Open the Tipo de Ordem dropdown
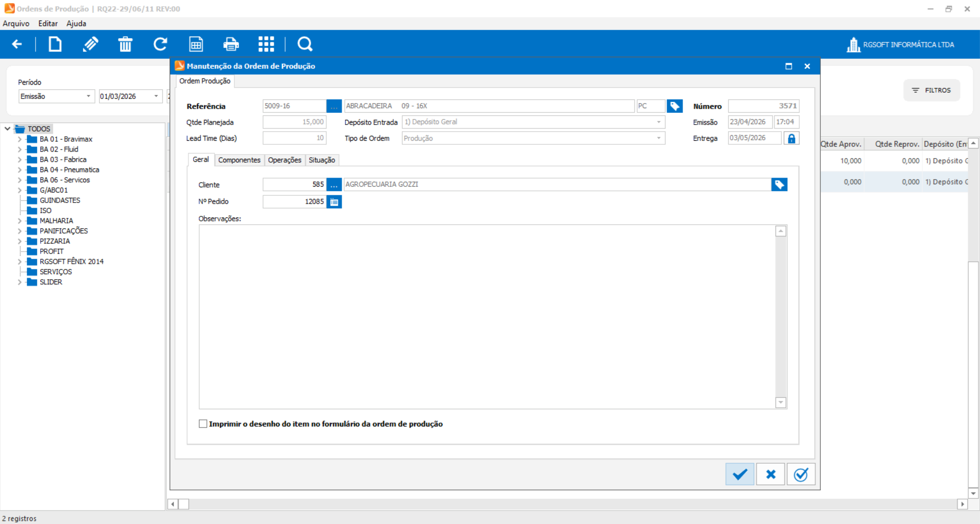 (659, 138)
